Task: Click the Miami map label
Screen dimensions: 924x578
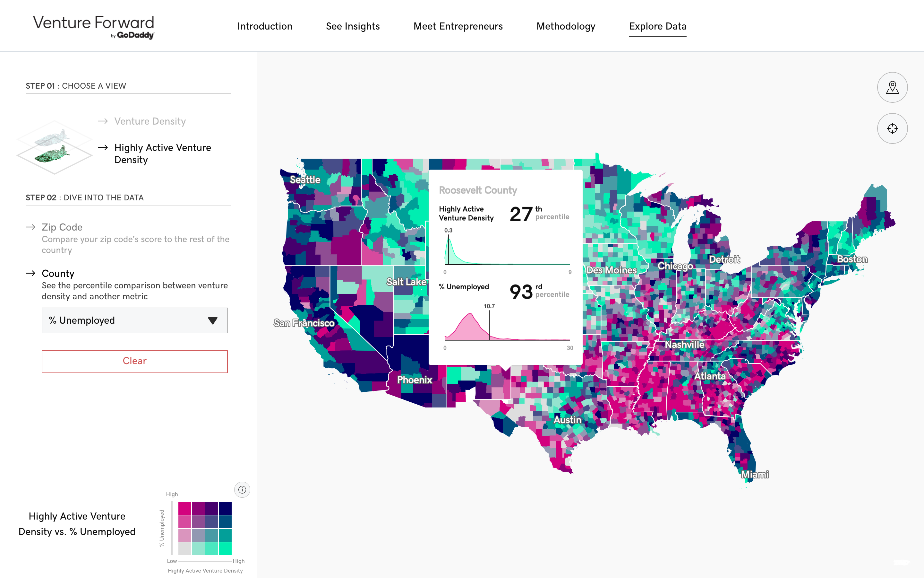Action: [755, 474]
